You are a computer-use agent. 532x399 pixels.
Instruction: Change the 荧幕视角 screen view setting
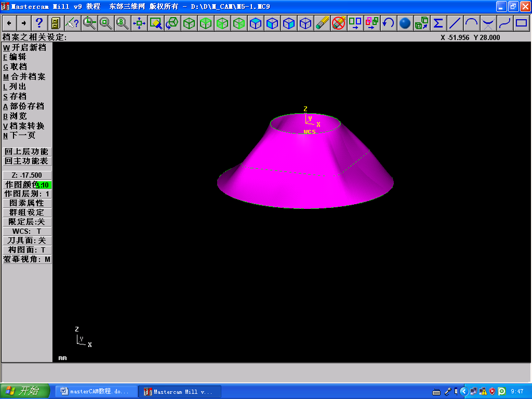point(27,259)
